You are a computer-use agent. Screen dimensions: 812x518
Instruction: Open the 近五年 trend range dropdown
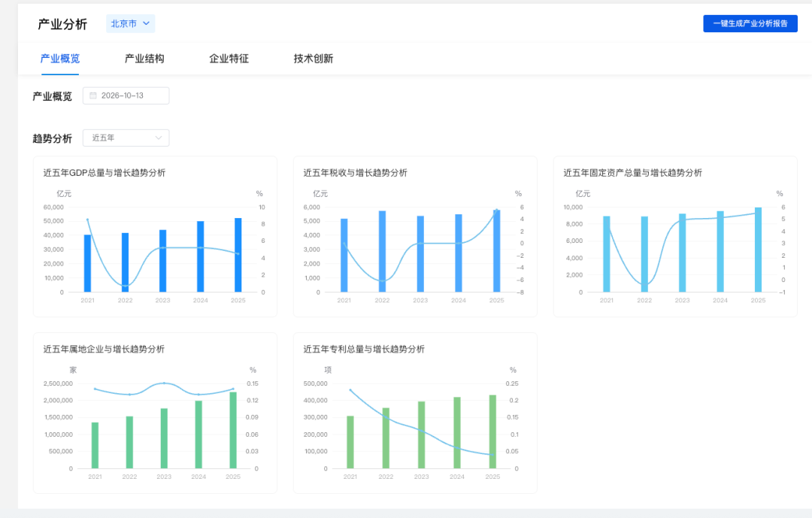pyautogui.click(x=126, y=138)
